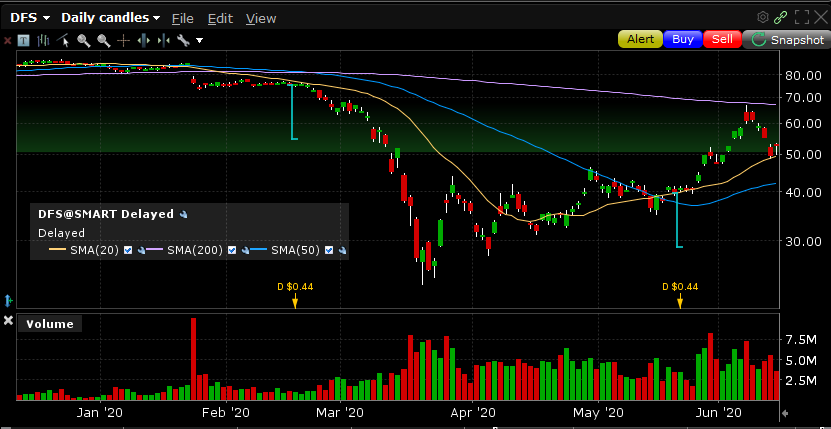The image size is (831, 429).
Task: Activate the crosshair cursor tool
Action: coord(123,40)
